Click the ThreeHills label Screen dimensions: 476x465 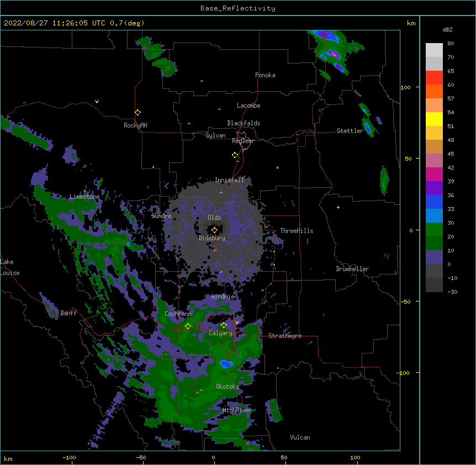[x=297, y=231]
